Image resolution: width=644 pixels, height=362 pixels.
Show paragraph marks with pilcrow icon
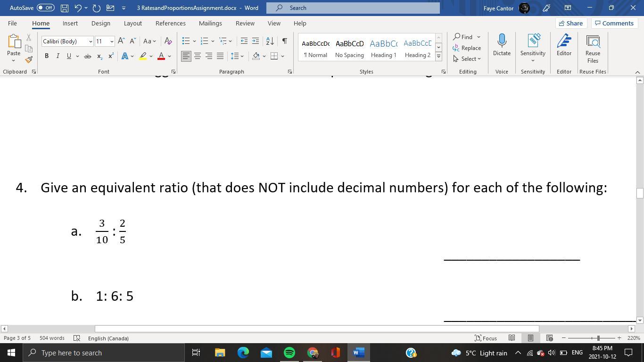click(x=284, y=41)
